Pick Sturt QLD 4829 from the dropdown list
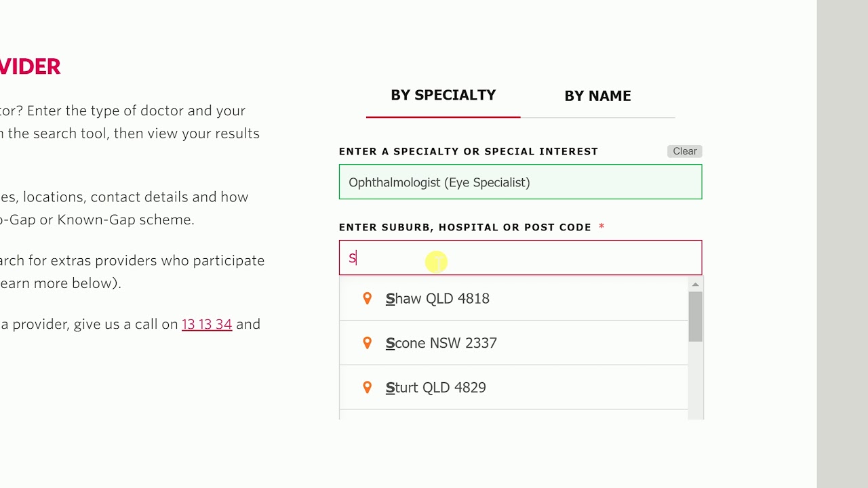This screenshot has height=488, width=868. [x=436, y=388]
